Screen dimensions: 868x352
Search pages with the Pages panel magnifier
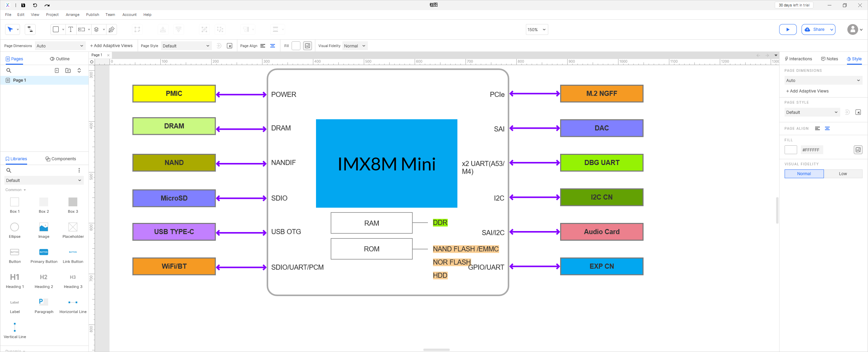pyautogui.click(x=9, y=70)
